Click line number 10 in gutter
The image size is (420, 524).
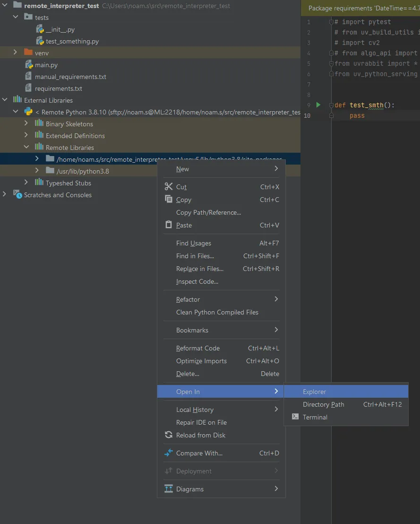click(x=307, y=115)
